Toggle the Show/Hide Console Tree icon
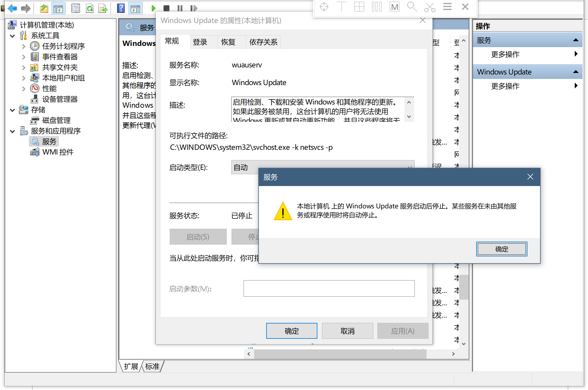588x390 pixels. [x=58, y=9]
